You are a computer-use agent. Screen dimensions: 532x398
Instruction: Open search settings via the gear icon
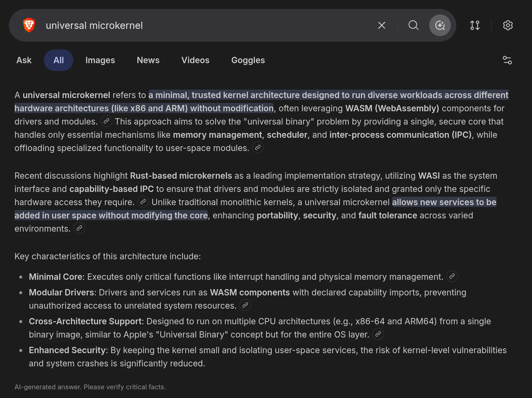pos(508,25)
